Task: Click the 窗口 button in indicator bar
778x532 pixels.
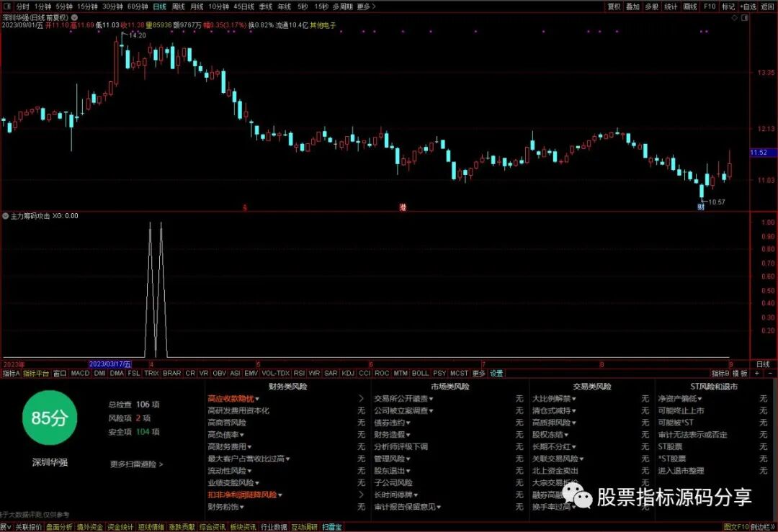Action: click(x=60, y=374)
